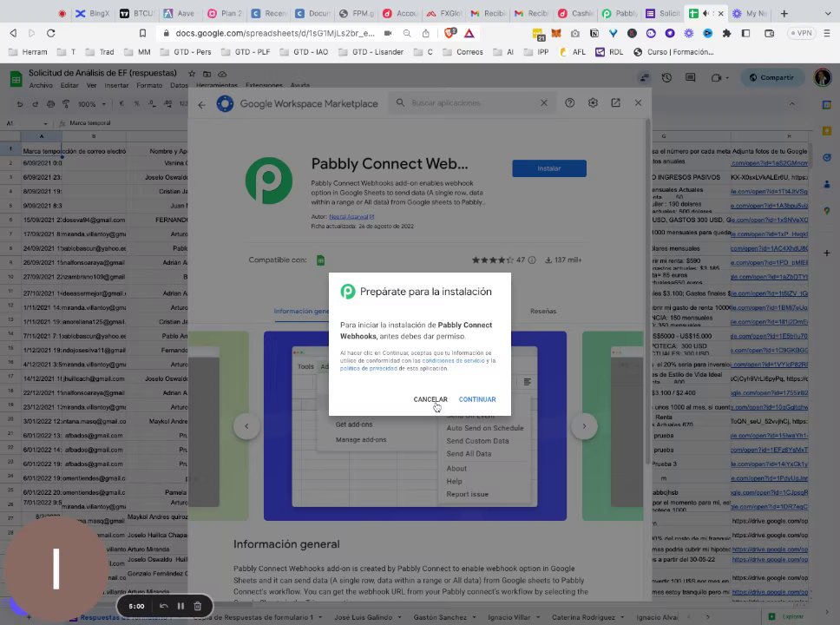Switch to the BingX browser tab
This screenshot has width=840, height=625.
(93, 13)
